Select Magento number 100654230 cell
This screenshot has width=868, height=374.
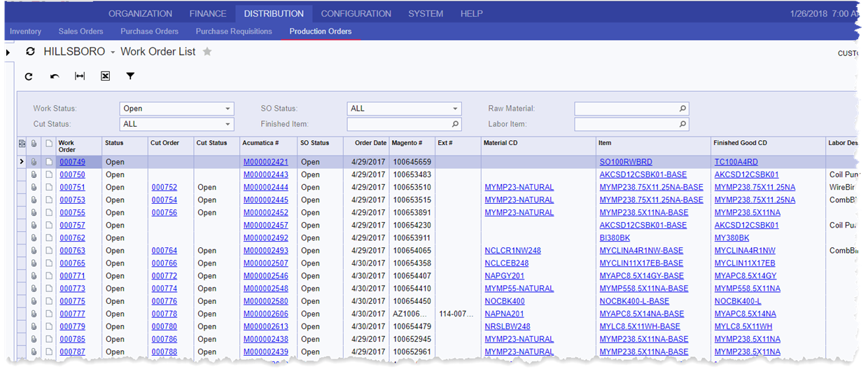click(x=412, y=226)
